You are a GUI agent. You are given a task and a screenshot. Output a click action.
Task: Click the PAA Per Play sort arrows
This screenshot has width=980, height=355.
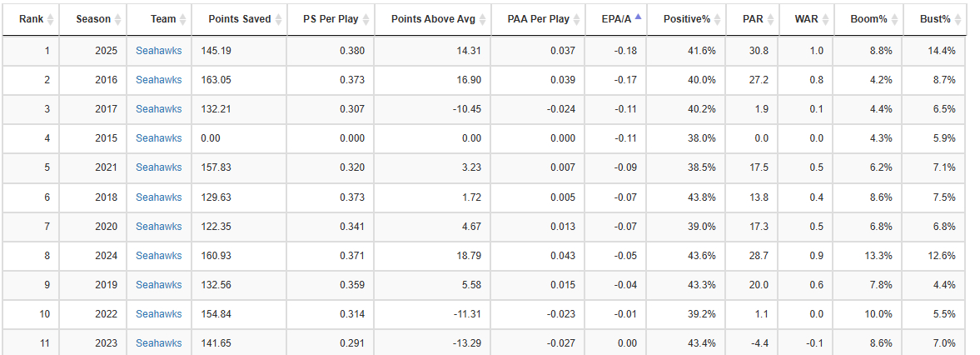[x=576, y=19]
